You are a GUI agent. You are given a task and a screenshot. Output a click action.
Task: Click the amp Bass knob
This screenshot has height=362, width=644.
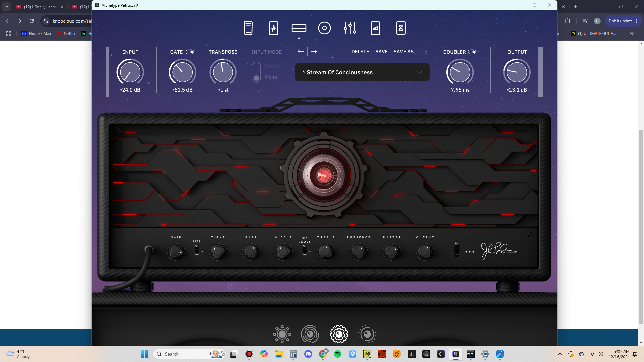(x=251, y=252)
